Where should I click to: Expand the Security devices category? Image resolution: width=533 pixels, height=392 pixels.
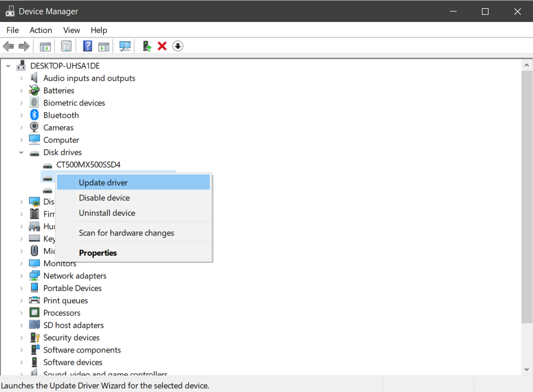(21, 338)
